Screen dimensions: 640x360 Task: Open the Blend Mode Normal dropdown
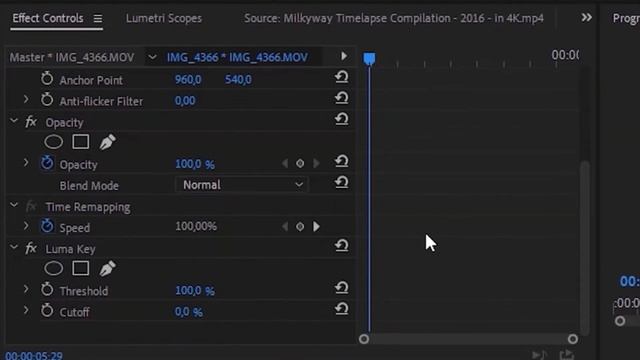[242, 185]
